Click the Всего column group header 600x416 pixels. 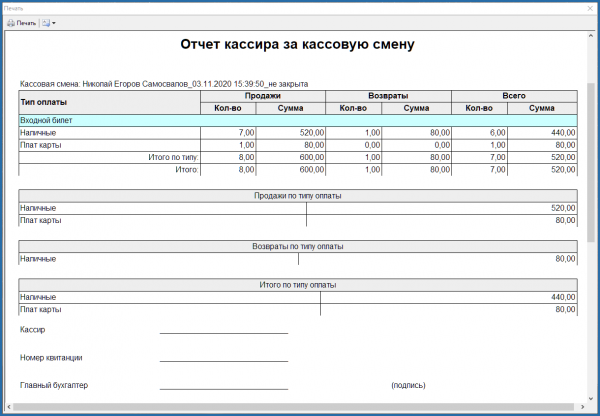(x=514, y=96)
